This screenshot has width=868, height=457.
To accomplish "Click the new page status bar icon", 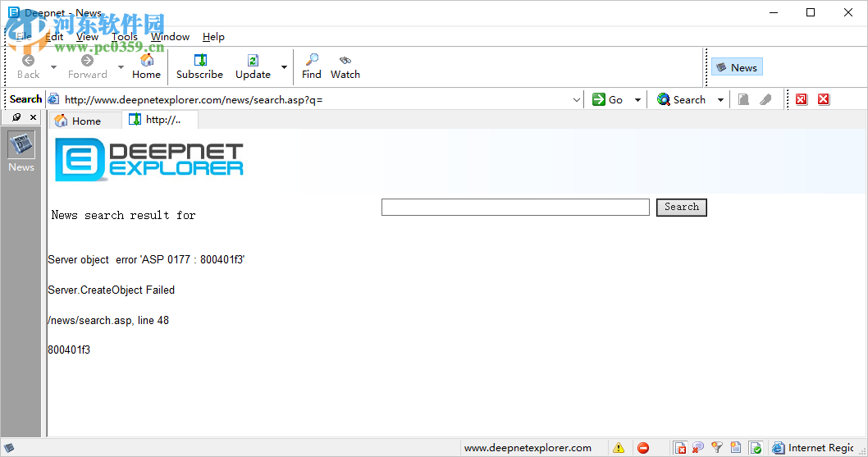I will (x=736, y=448).
